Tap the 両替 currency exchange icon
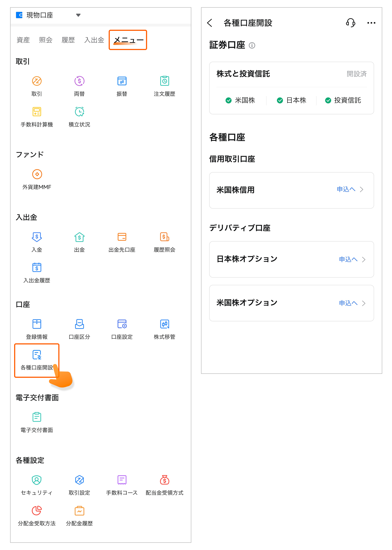This screenshot has height=550, width=392. tap(79, 81)
